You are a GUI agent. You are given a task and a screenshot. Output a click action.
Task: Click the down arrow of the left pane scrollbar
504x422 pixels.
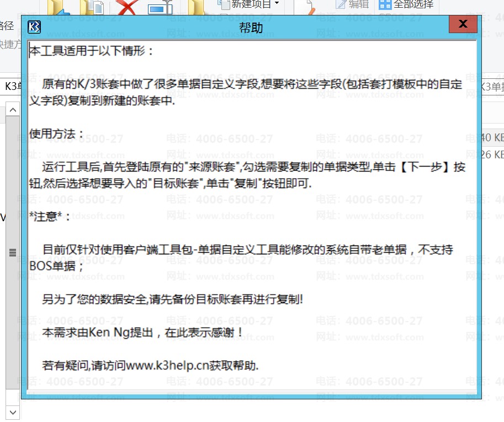(13, 412)
